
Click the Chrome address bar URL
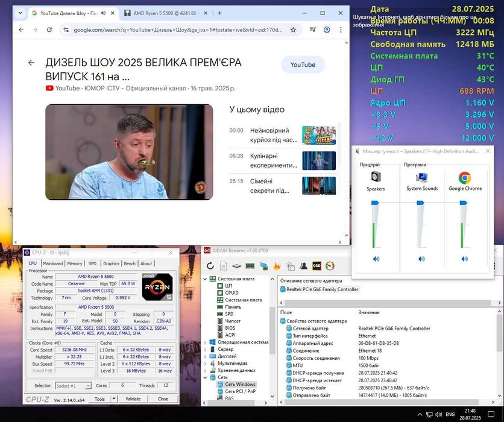tap(178, 30)
